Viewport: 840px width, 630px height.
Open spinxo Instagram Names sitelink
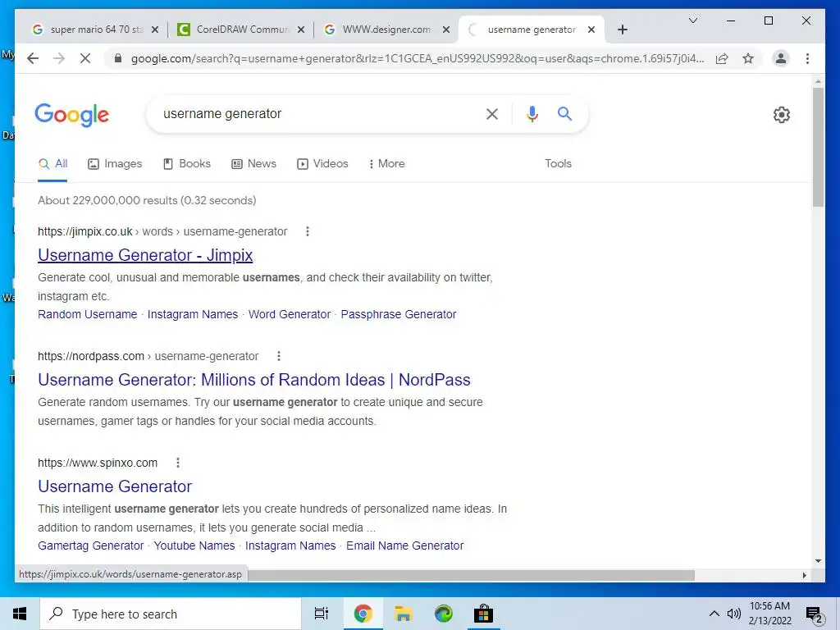click(290, 546)
